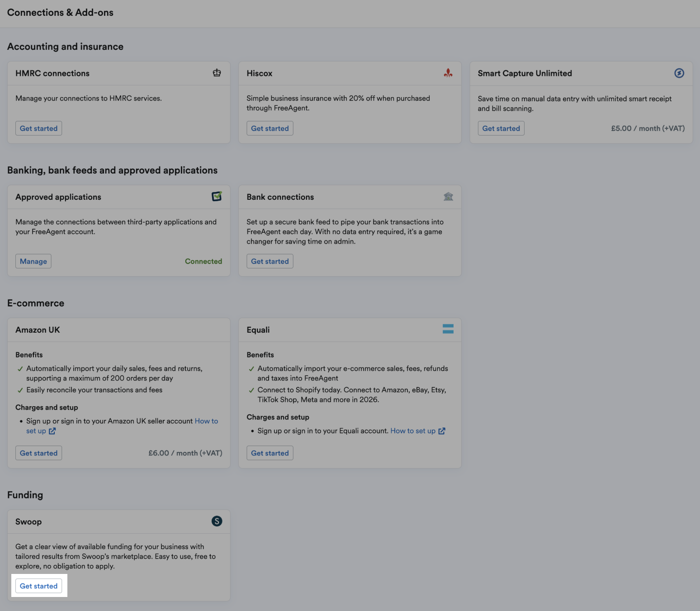This screenshot has width=700, height=611.
Task: Click the Smart Capture Unlimited lightning icon
Action: (679, 73)
